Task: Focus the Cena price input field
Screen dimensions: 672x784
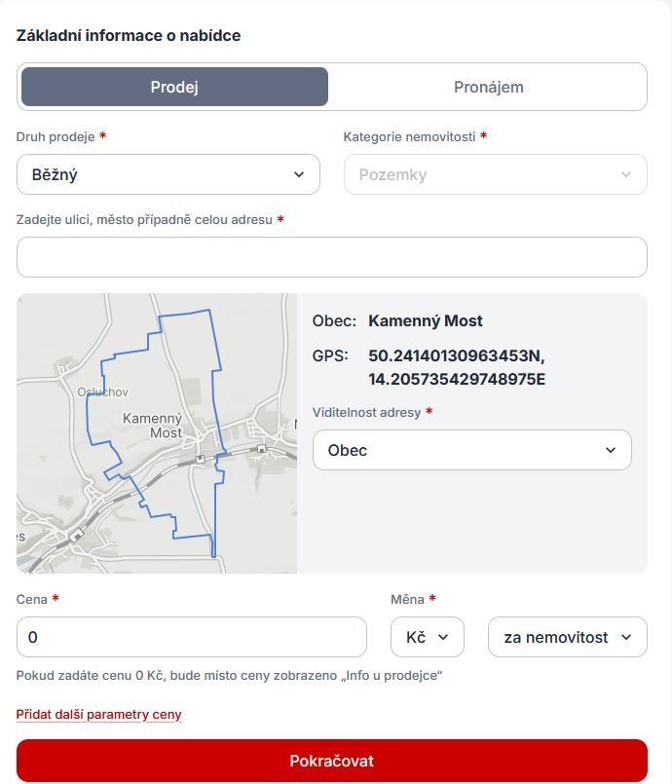Action: 192,637
